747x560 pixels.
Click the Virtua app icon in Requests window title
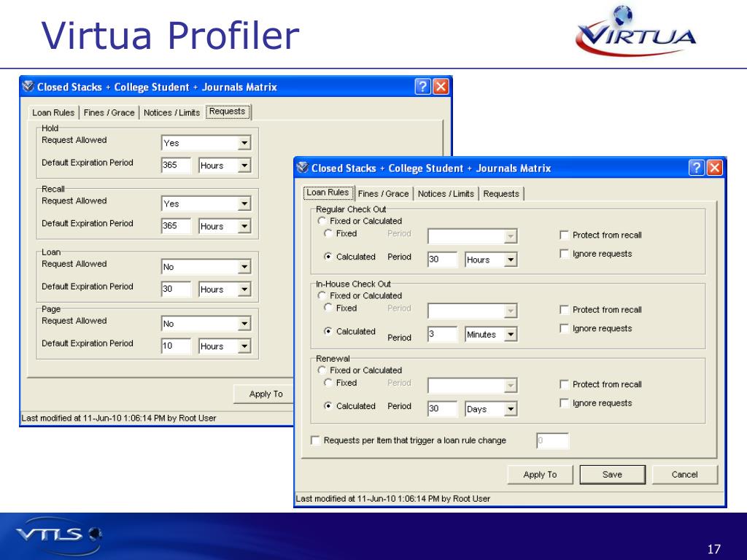coord(28,86)
